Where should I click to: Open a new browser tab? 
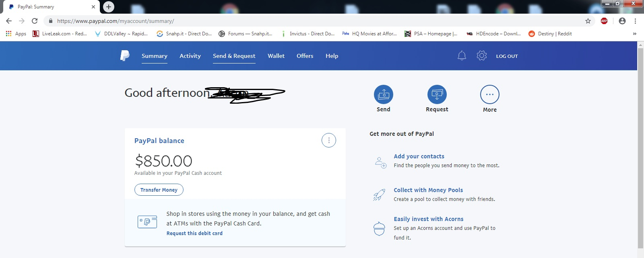point(109,7)
